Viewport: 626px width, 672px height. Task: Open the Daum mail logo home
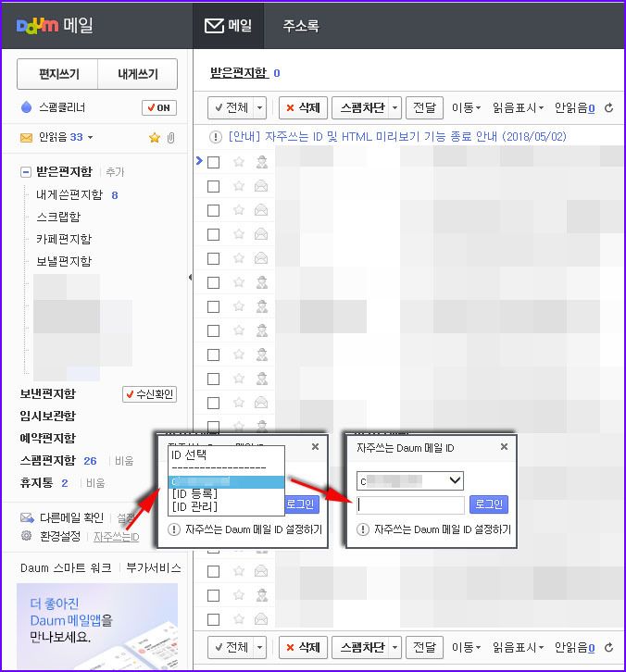[x=55, y=25]
